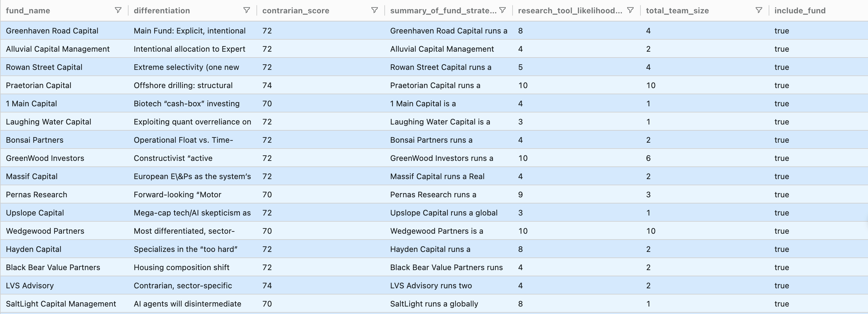
Task: Expand the truncated summary_of_fund_strate column header
Action: tap(443, 10)
